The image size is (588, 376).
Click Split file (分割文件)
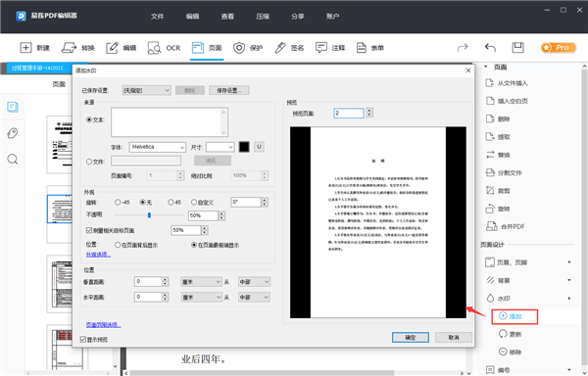(504, 172)
